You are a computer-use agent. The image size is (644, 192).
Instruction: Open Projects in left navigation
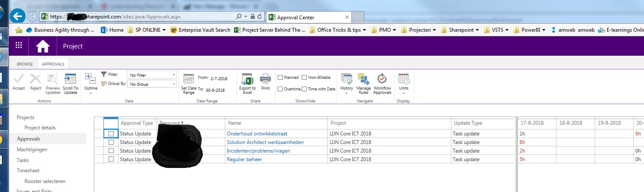tap(25, 117)
